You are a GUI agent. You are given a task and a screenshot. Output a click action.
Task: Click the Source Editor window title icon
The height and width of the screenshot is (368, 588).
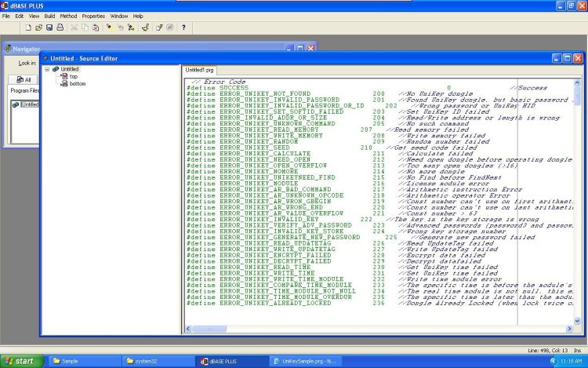[45, 59]
